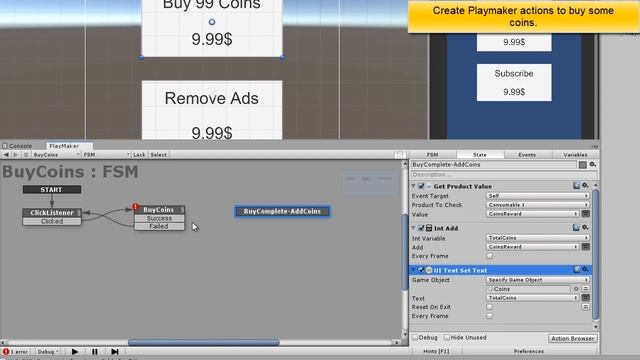Viewport: 640px width, 360px height.
Task: Enable Every Frame under Int Add
Action: click(x=489, y=256)
